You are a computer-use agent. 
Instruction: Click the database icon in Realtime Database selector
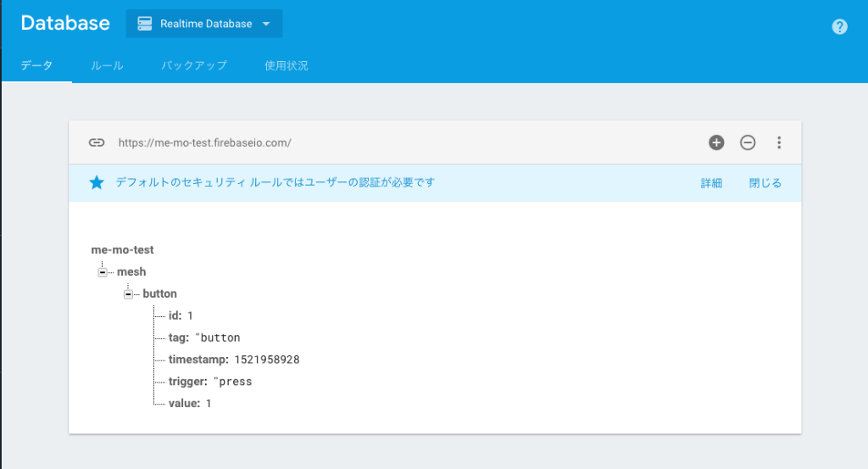coord(144,24)
